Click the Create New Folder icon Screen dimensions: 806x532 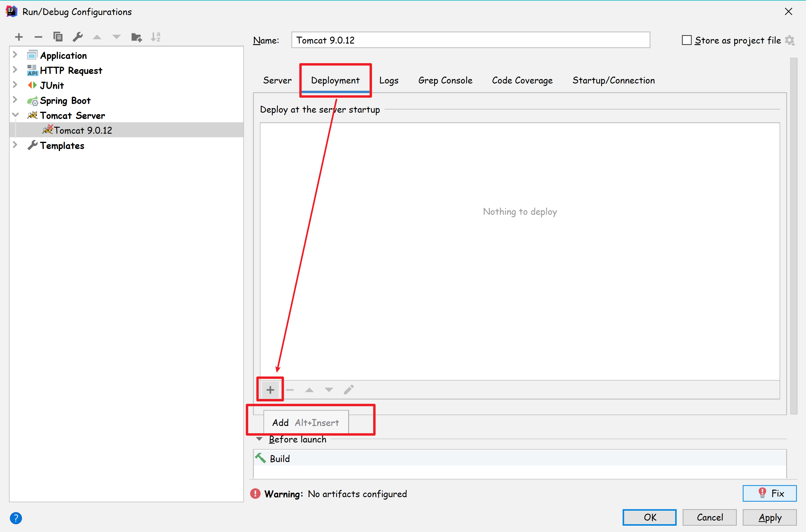click(x=136, y=37)
